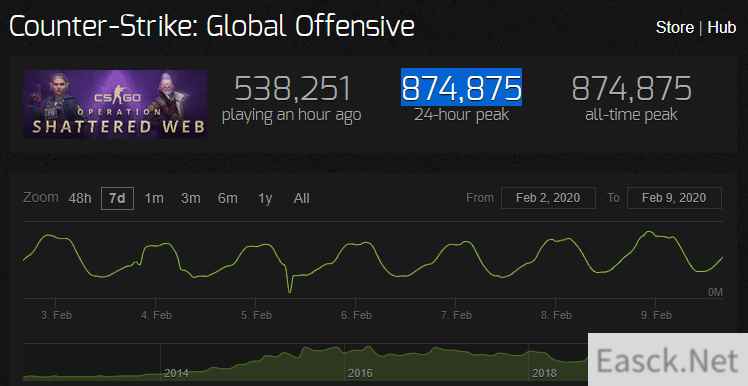Click 2016 in the navigator timeline

click(x=360, y=373)
